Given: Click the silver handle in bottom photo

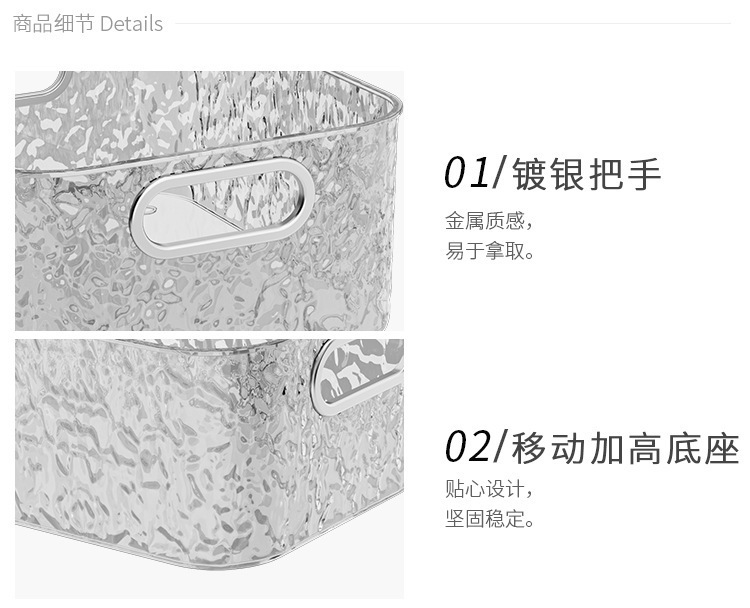Looking at the screenshot, I should tap(356, 376).
